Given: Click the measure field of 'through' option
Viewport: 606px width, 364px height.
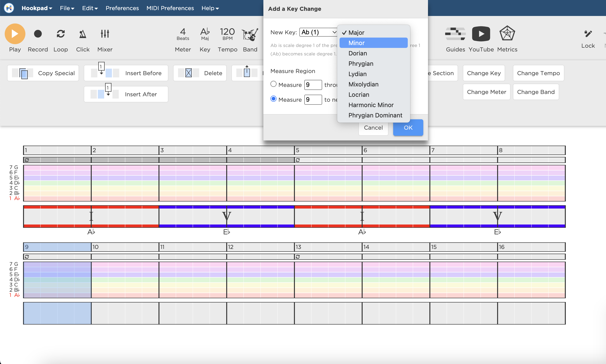Looking at the screenshot, I should point(313,85).
